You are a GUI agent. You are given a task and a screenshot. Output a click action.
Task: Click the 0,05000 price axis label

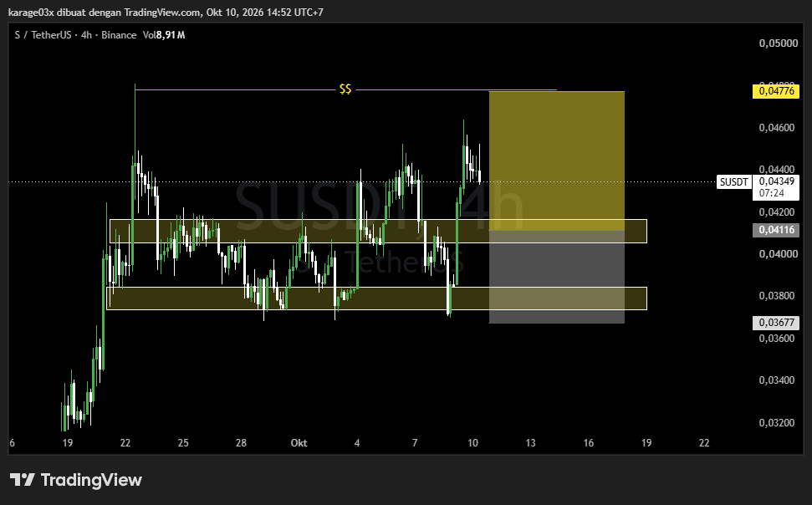(x=779, y=43)
